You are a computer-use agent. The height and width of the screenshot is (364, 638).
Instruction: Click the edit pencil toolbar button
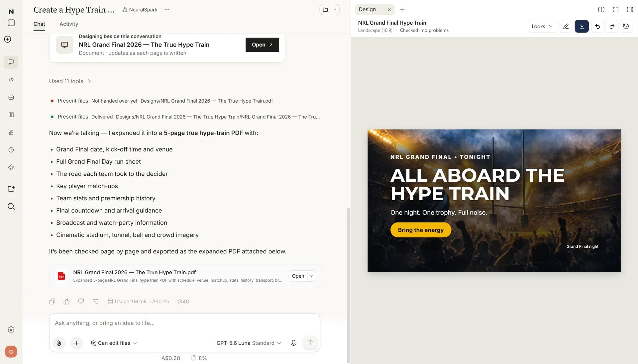tap(566, 27)
